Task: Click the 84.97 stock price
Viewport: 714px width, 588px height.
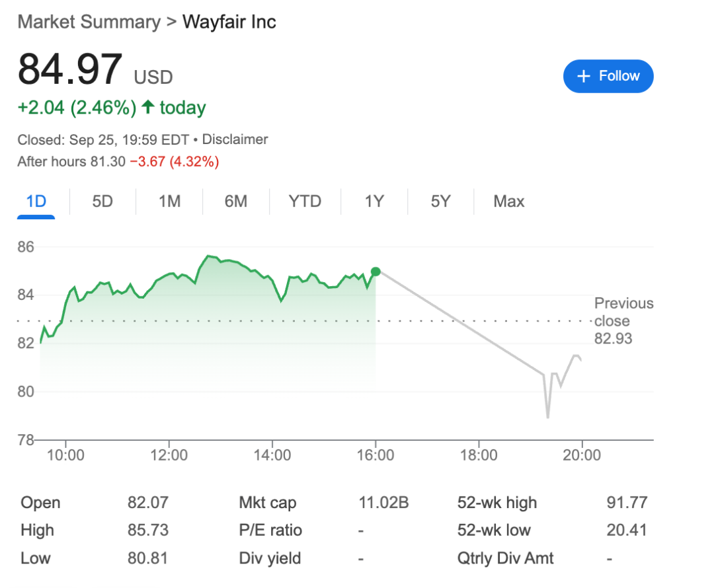Action: (70, 69)
